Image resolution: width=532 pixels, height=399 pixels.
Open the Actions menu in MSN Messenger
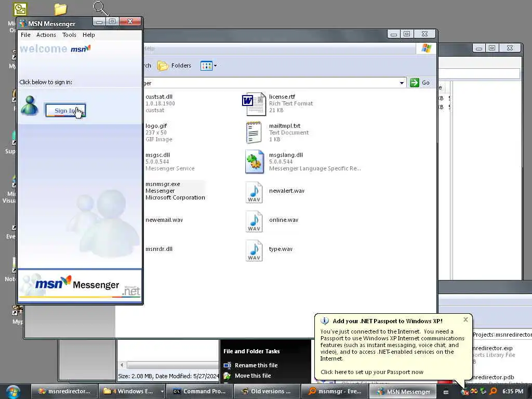[46, 35]
